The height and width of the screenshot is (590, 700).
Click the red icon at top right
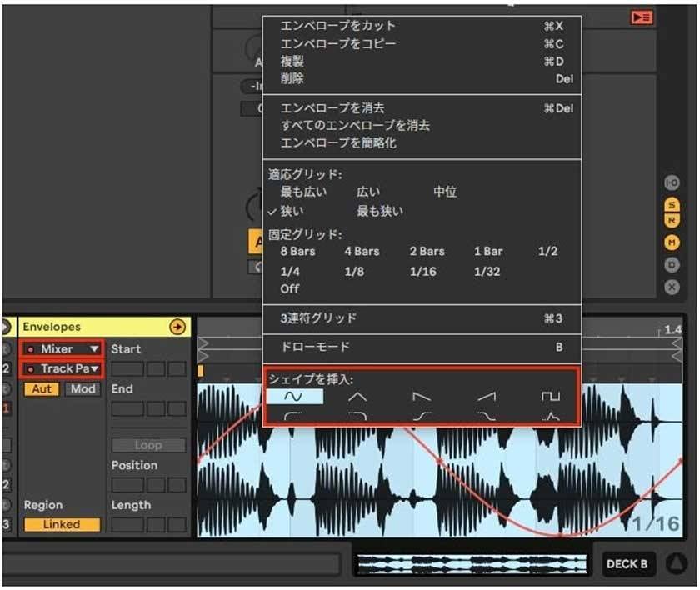coord(642,17)
